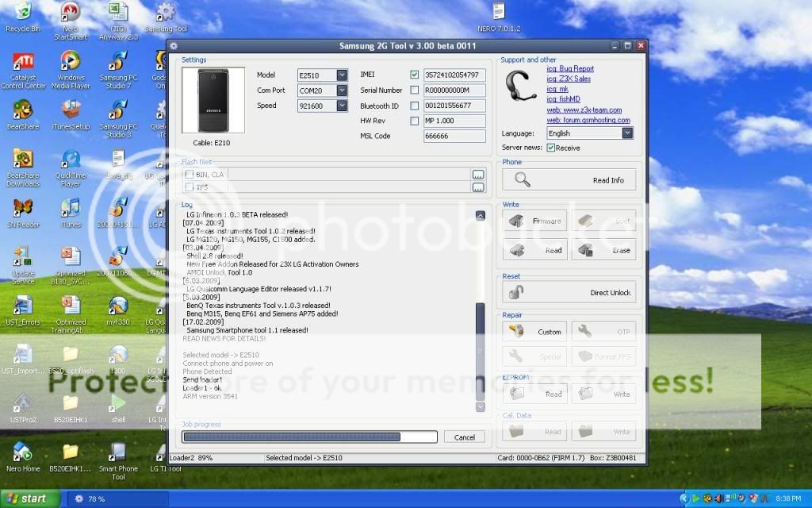Viewport: 812px width, 508px height.
Task: Launch QuickTime Player shortcut
Action: click(x=71, y=168)
